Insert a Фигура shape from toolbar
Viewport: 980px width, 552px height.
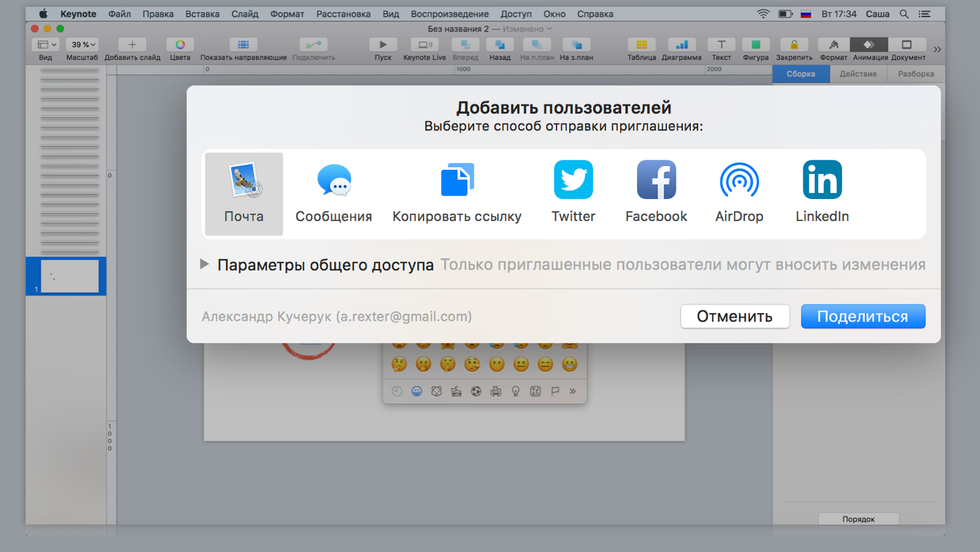[756, 45]
